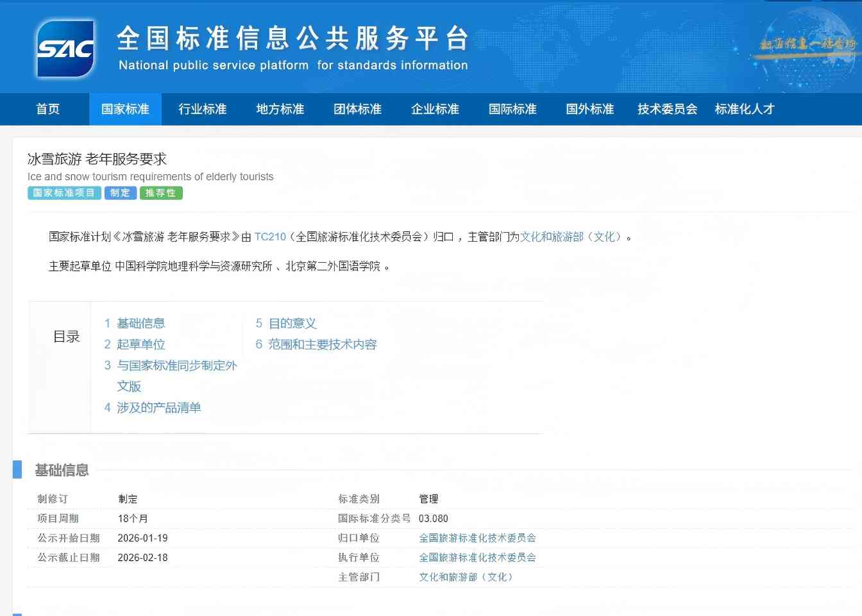Open the 标准化人才 section
Viewport: 862px width, 616px height.
point(745,109)
